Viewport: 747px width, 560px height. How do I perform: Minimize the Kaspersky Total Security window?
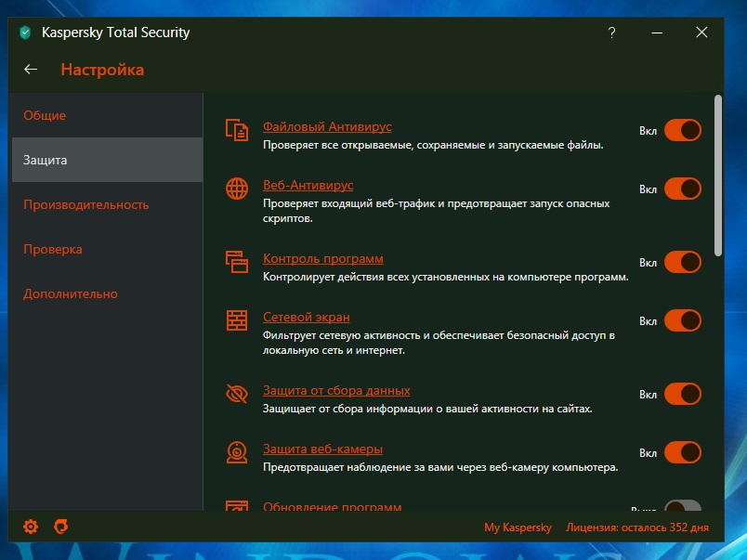pyautogui.click(x=657, y=33)
